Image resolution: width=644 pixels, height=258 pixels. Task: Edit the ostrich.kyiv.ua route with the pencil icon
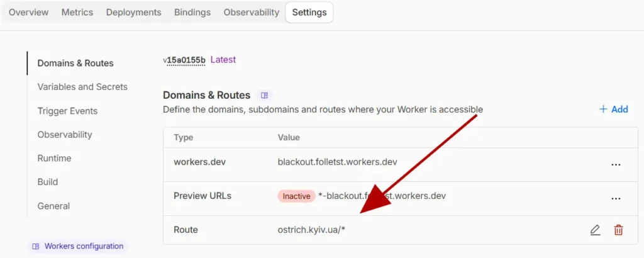tap(595, 230)
